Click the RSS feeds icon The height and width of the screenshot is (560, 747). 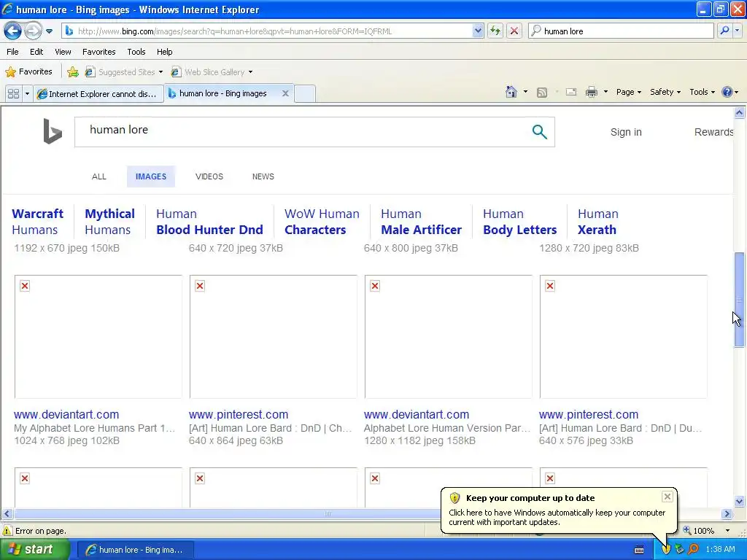(542, 93)
